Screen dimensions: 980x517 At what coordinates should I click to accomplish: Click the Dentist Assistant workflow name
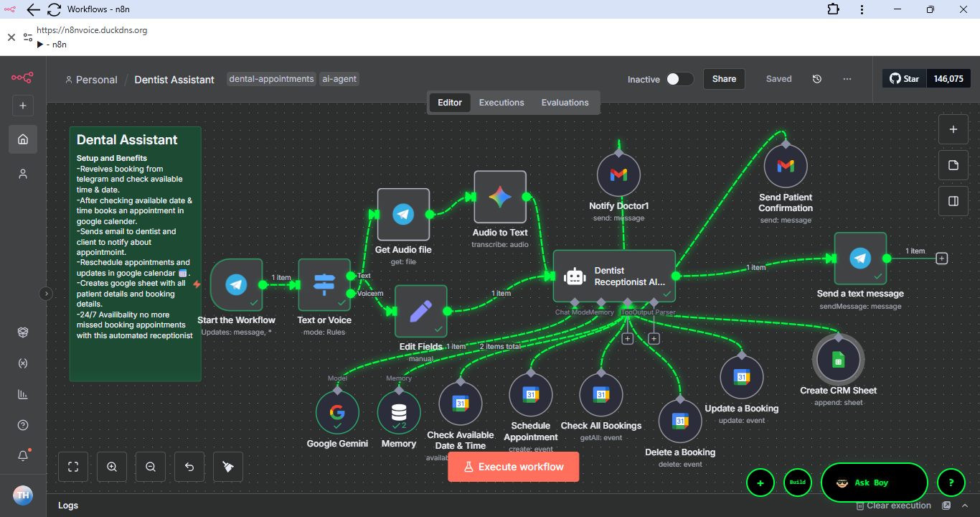[x=174, y=80]
